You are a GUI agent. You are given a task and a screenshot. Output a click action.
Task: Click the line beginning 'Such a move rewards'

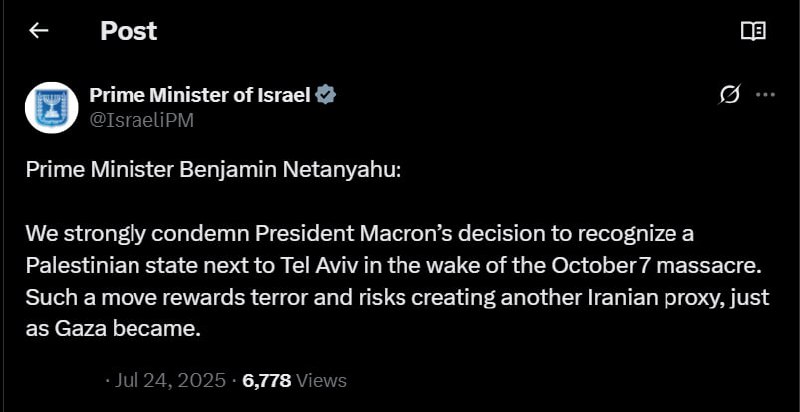(397, 298)
